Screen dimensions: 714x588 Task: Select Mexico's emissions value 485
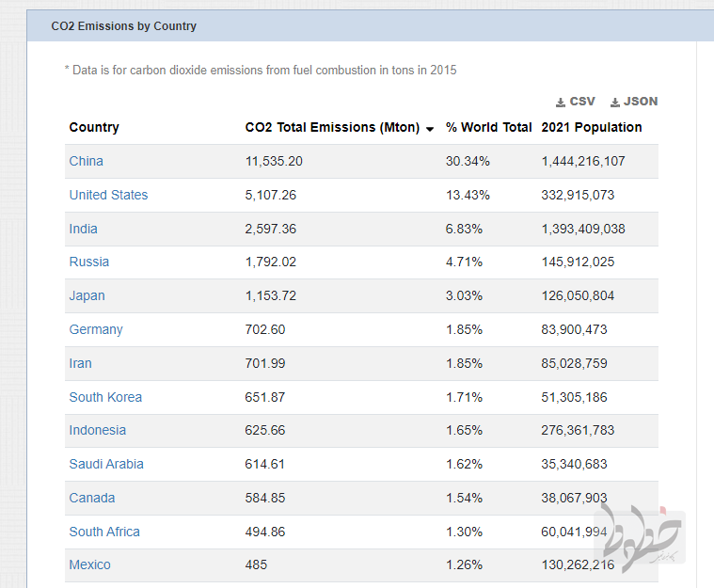click(x=256, y=564)
